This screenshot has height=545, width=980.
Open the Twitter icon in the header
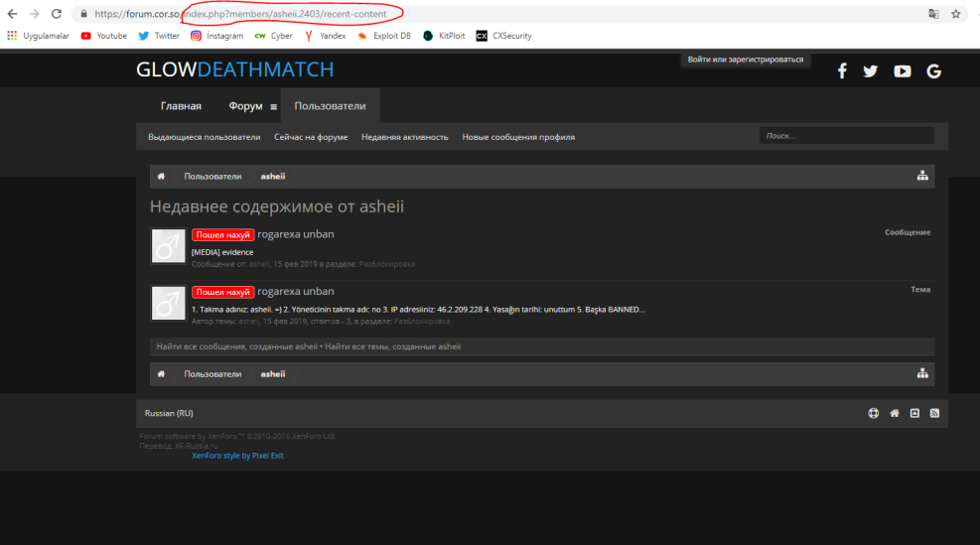(x=871, y=71)
